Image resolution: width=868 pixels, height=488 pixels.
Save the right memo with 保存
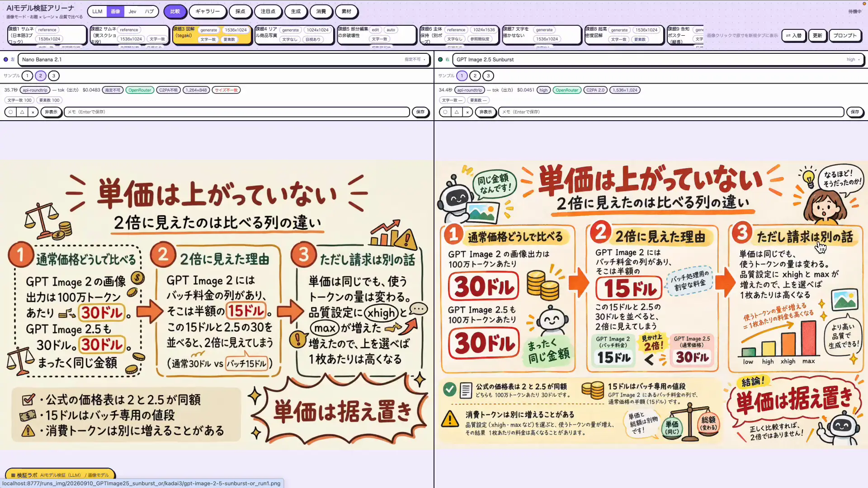[855, 112]
